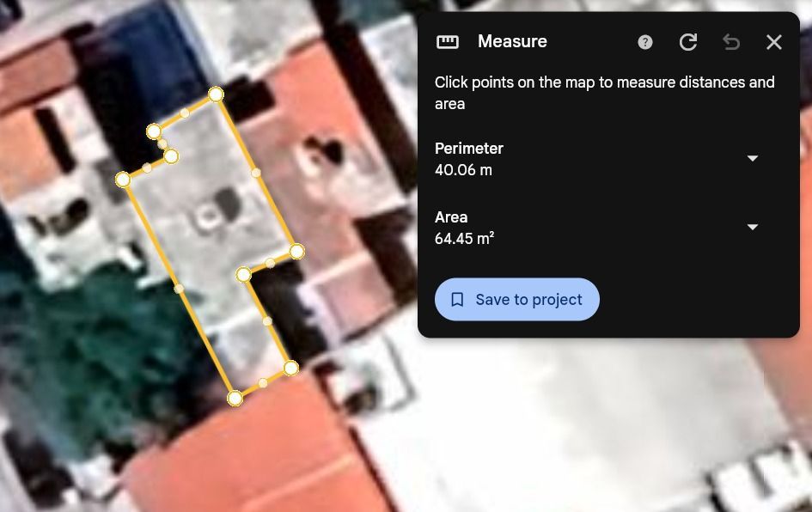Select the topmost polygon vertex handle

[x=216, y=94]
